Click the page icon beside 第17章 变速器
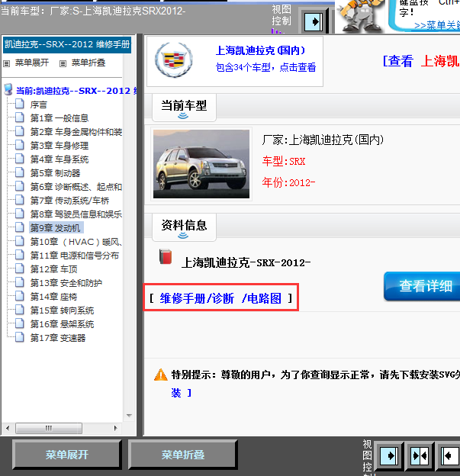This screenshot has height=476, width=460. [20, 337]
